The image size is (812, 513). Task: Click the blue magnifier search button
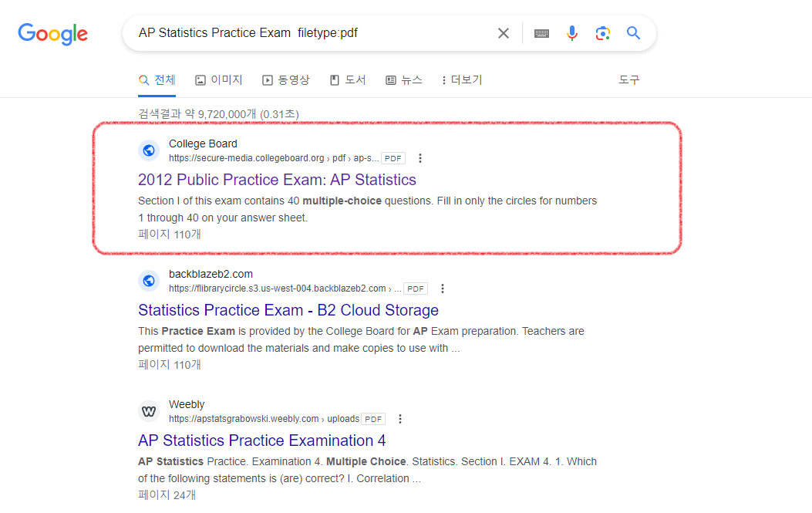pos(633,33)
